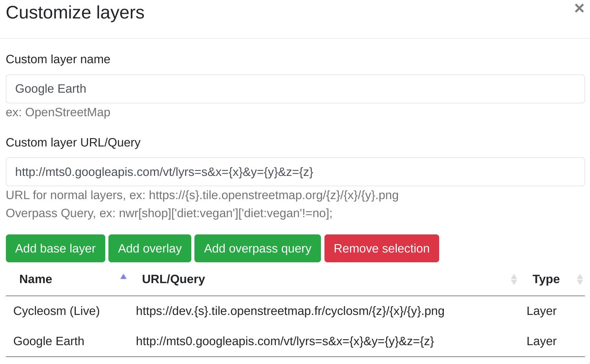
Task: Click the URL/Query column sort arrows icon
Action: click(x=514, y=279)
